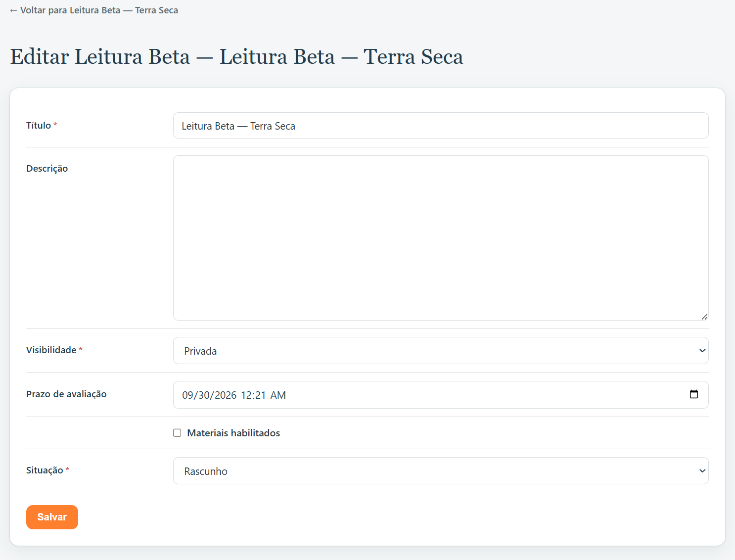
Task: Click the Salvar button
Action: click(x=52, y=517)
